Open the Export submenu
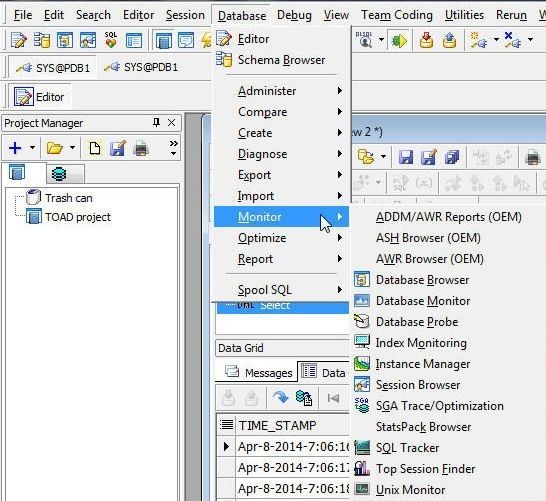This screenshot has width=546, height=501. click(x=281, y=175)
